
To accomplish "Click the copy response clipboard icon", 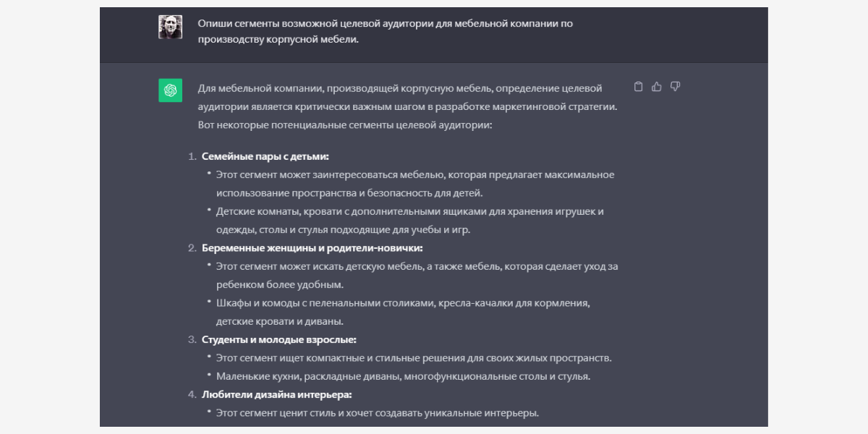I will 638,87.
